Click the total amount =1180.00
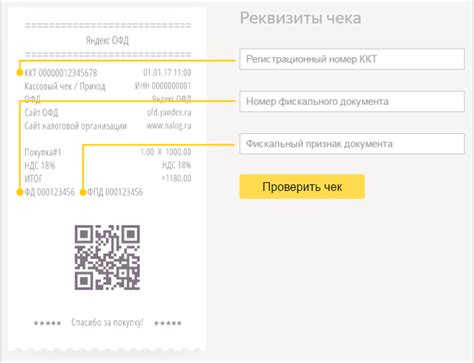This screenshot has width=474, height=363. pos(176,178)
